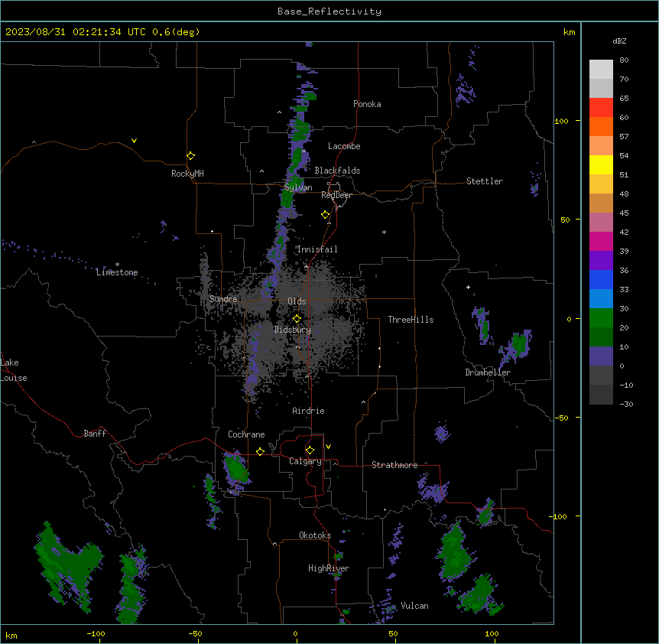The height and width of the screenshot is (644, 659).
Task: Click the 54 dBZ yellow legend swatch
Action: tap(601, 164)
